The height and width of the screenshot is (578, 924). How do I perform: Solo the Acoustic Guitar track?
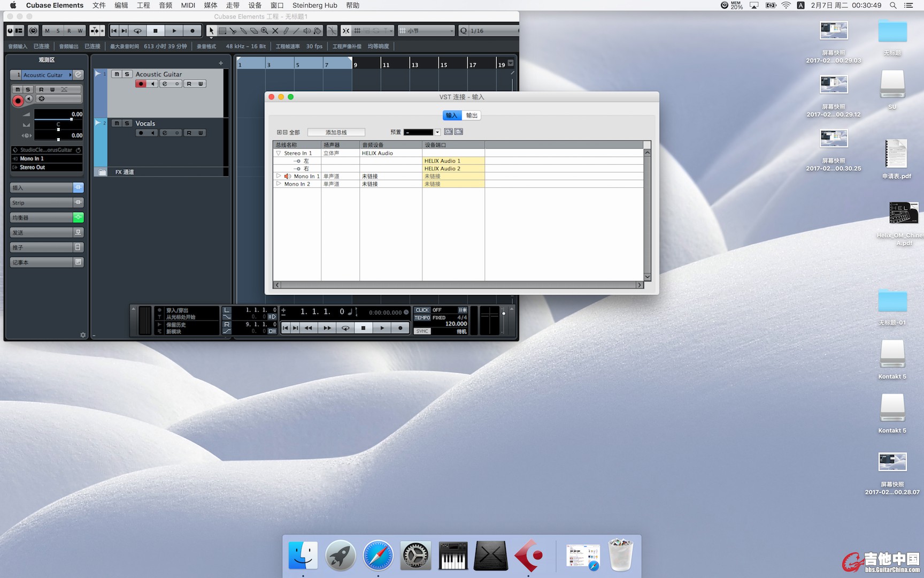(127, 74)
